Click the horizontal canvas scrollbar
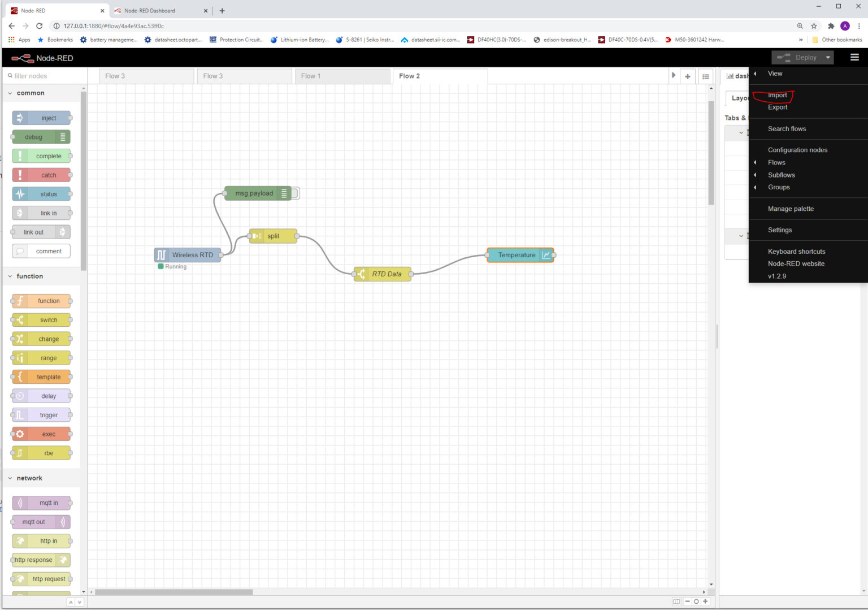The width and height of the screenshot is (868, 610). pos(174,592)
